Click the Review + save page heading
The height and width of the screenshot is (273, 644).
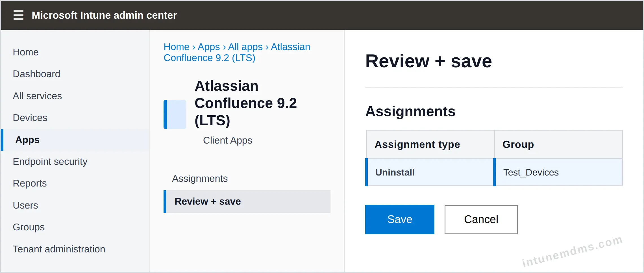coord(428,61)
